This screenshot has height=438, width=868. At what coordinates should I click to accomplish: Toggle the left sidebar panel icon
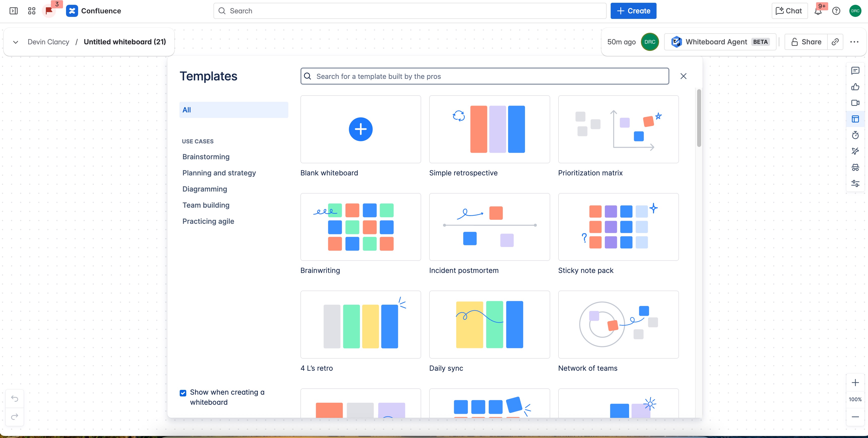click(13, 11)
